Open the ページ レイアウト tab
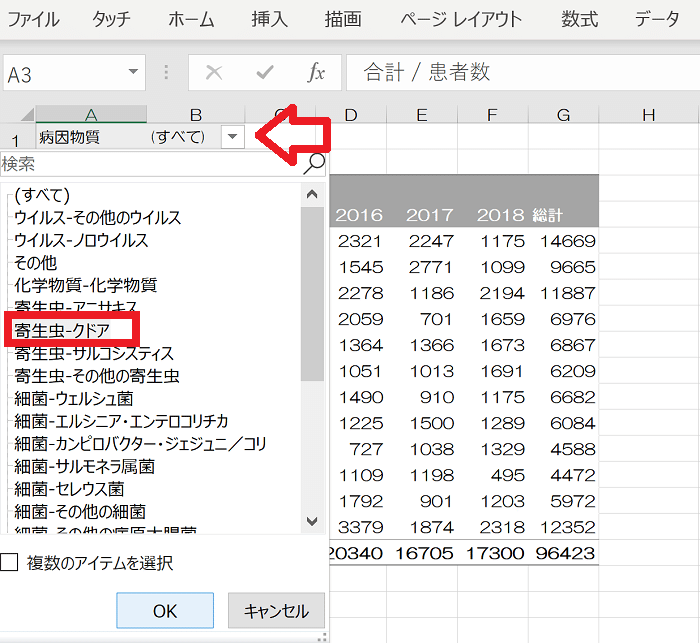Image resolution: width=700 pixels, height=643 pixels. coord(461,20)
